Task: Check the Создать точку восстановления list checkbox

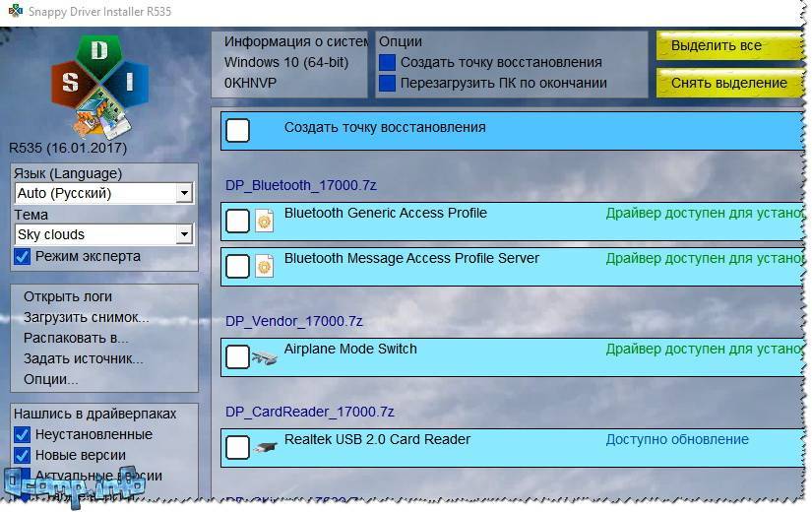Action: [x=238, y=130]
